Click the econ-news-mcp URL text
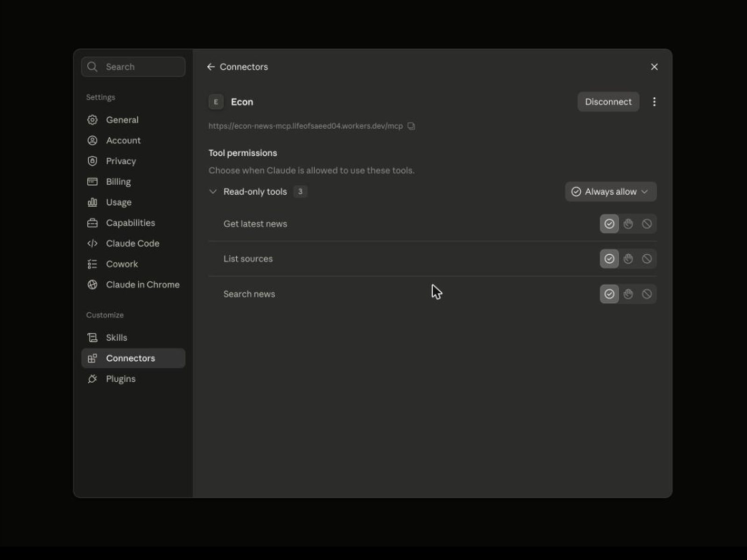 click(305, 126)
